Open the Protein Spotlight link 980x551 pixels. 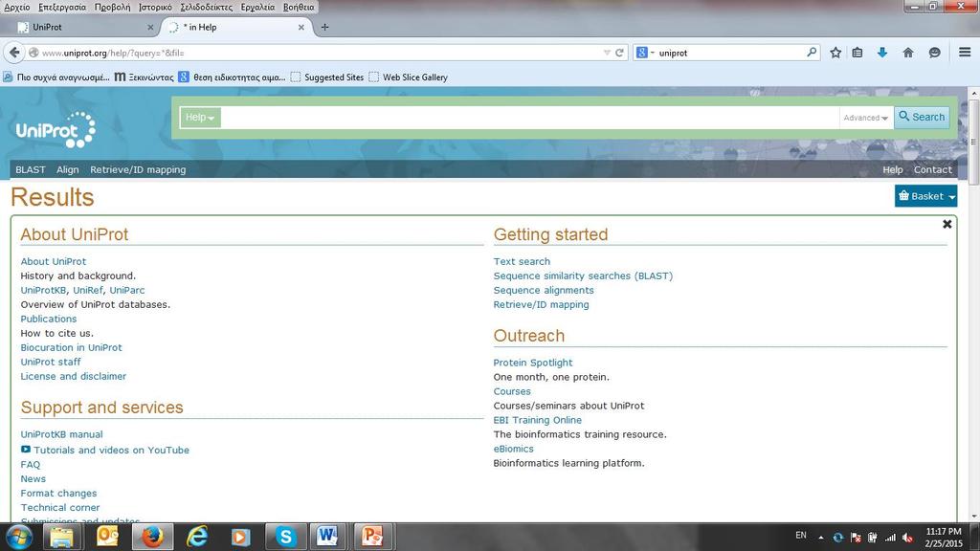[532, 363]
